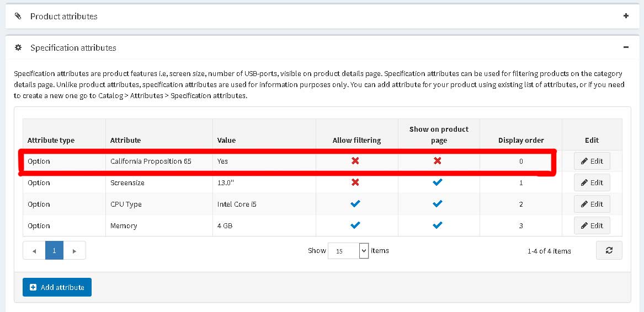The height and width of the screenshot is (312, 644).
Task: Click the blue check under Allow filtering for Memory
Action: [x=356, y=225]
